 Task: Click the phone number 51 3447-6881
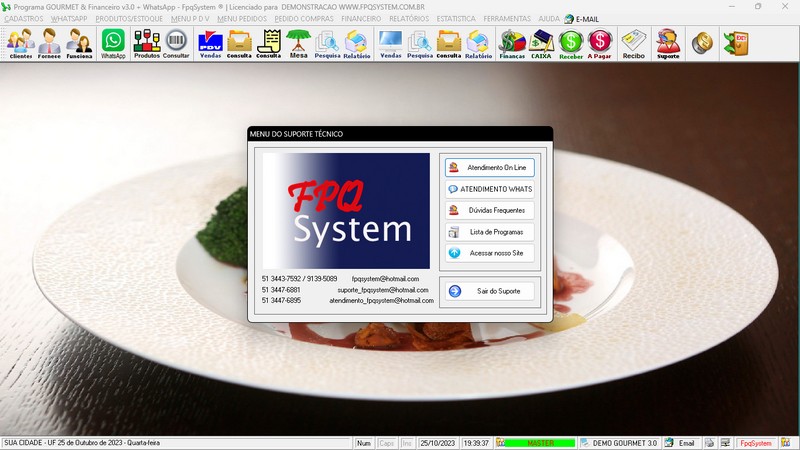[x=281, y=290]
